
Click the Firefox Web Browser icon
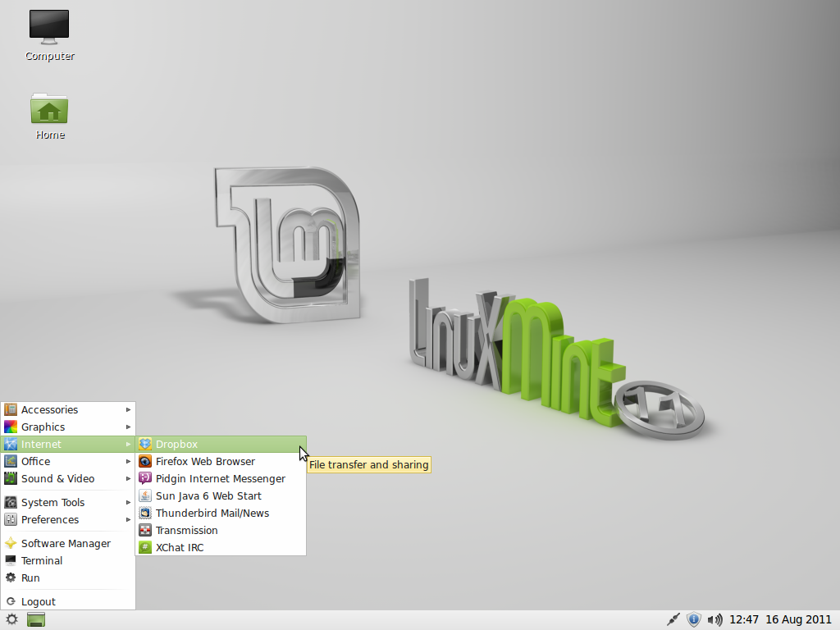click(x=145, y=461)
